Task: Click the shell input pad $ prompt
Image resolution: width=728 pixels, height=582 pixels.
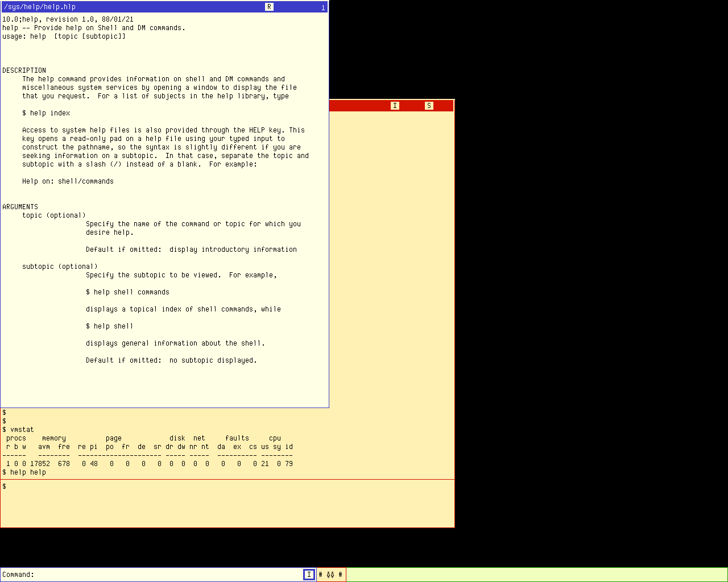Action: [4, 487]
